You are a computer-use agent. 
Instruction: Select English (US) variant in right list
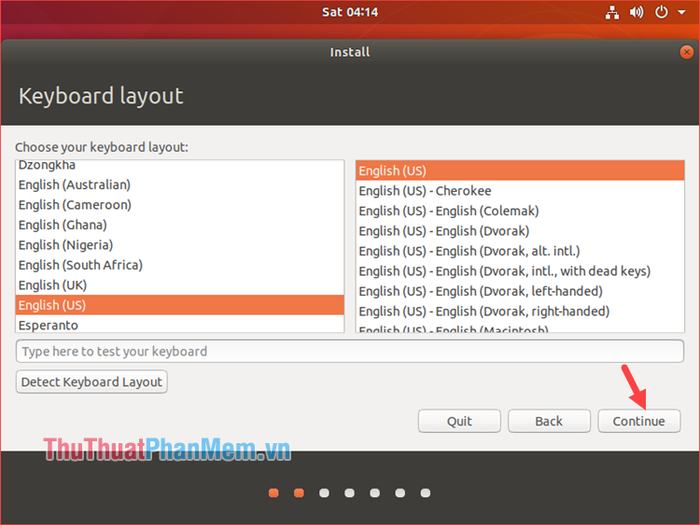pyautogui.click(x=520, y=171)
